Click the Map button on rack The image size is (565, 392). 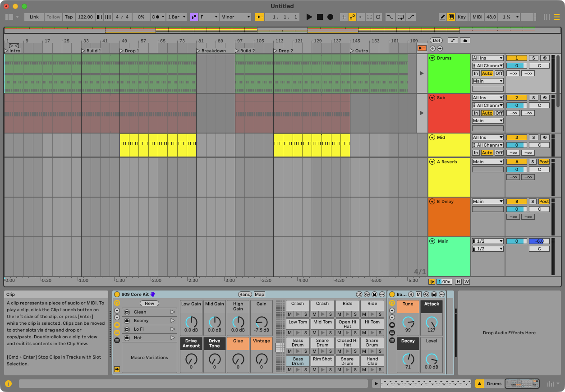pos(259,294)
